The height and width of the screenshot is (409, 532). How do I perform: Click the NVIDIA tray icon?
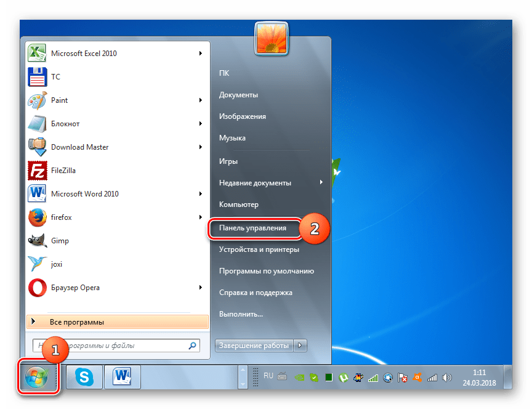pyautogui.click(x=299, y=378)
